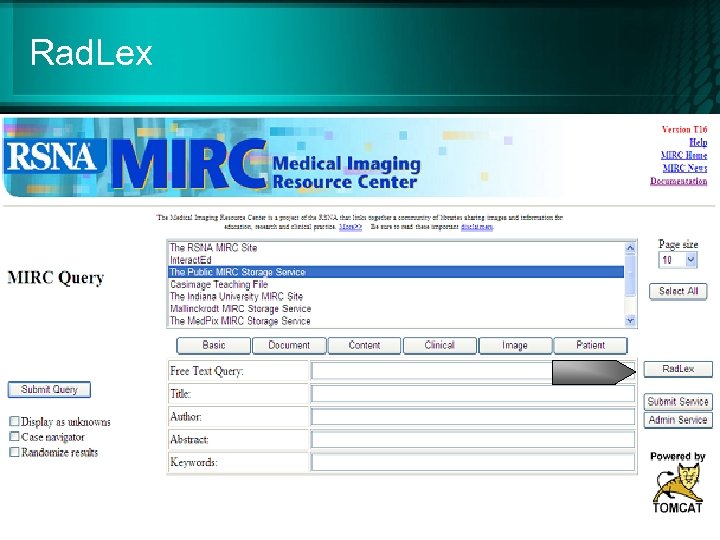Click the Author input field
The width and height of the screenshot is (720, 540).
473,416
